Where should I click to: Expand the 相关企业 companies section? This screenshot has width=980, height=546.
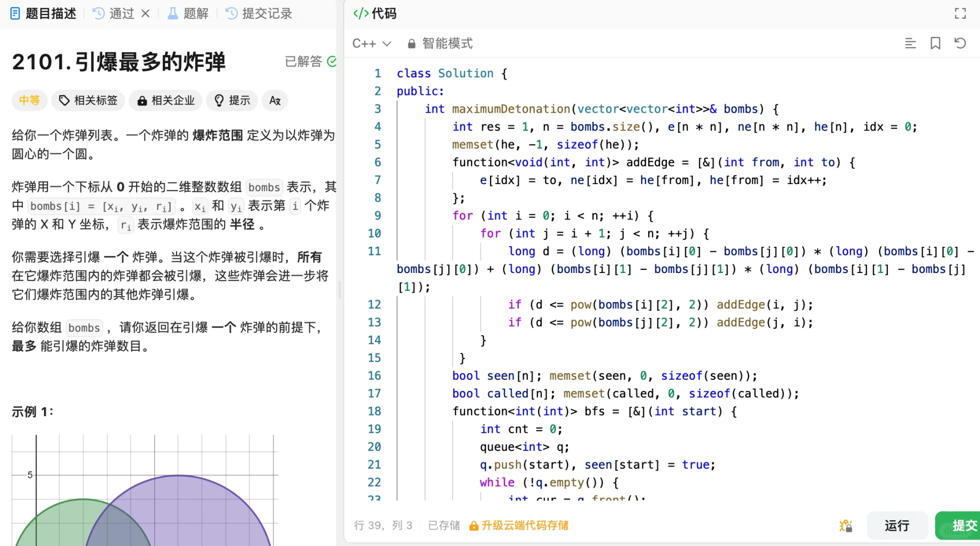pos(166,101)
